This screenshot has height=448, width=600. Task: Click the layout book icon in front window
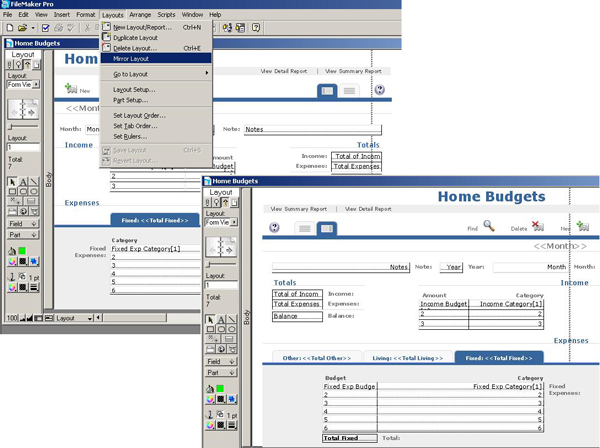(221, 247)
